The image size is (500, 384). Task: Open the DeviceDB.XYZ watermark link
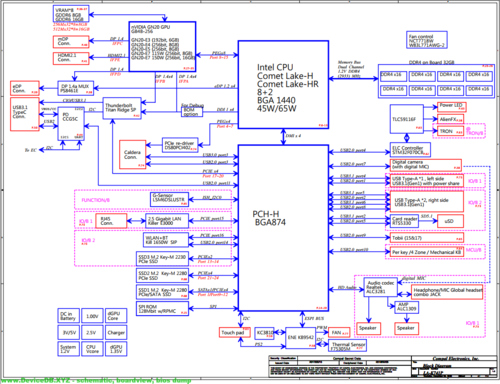tap(96, 380)
